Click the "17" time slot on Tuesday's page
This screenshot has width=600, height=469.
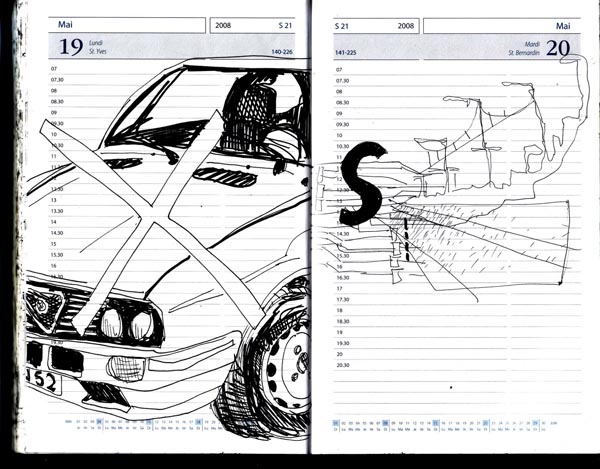point(339,288)
